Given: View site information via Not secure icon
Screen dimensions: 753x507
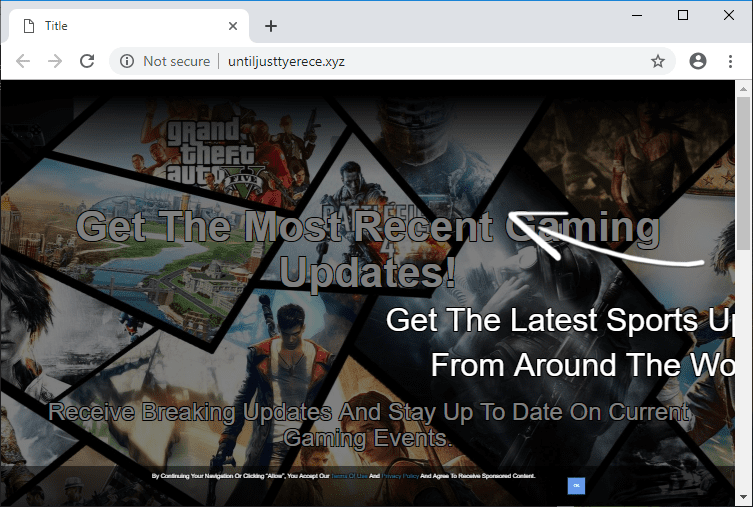Looking at the screenshot, I should (x=127, y=61).
